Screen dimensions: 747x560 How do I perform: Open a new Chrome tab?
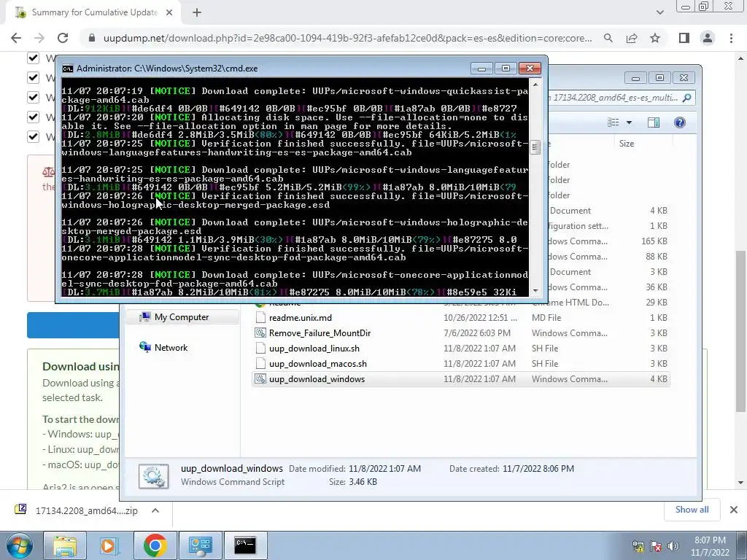coord(197,13)
